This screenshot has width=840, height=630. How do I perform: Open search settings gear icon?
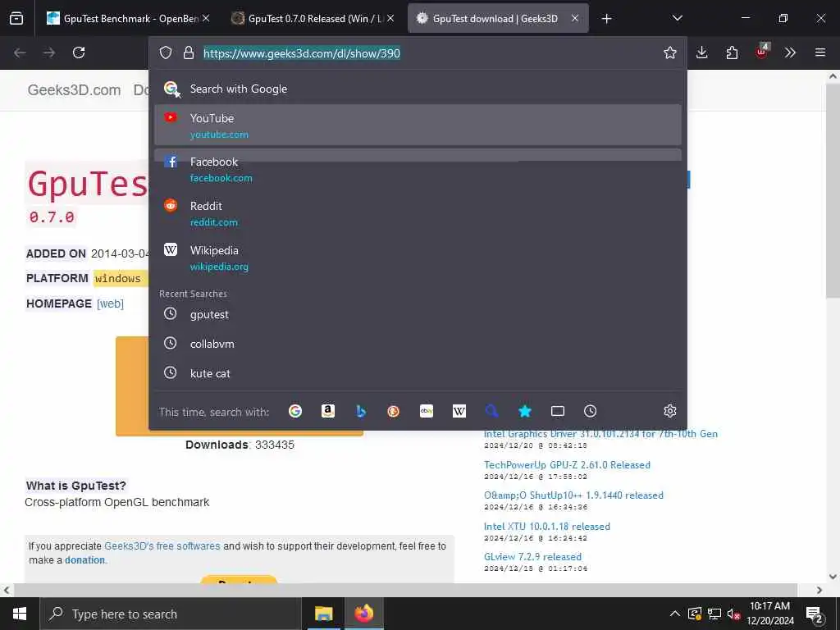669,411
